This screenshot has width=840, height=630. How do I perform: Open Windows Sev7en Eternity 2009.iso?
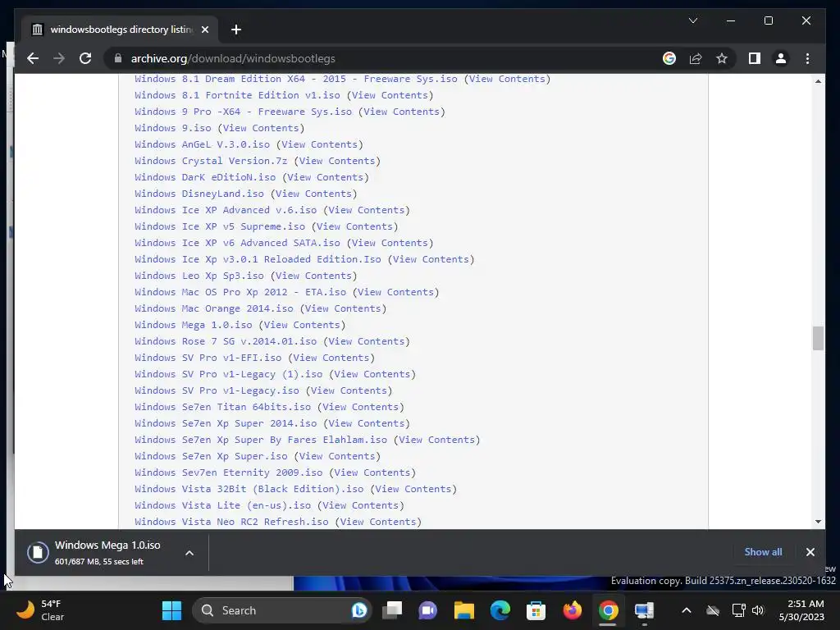(229, 472)
